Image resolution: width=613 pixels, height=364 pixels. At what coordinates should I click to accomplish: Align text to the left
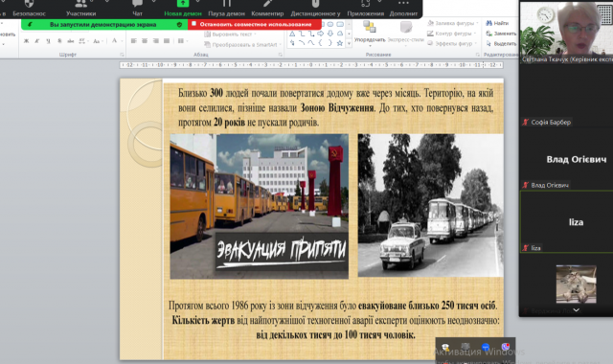tap(134, 40)
